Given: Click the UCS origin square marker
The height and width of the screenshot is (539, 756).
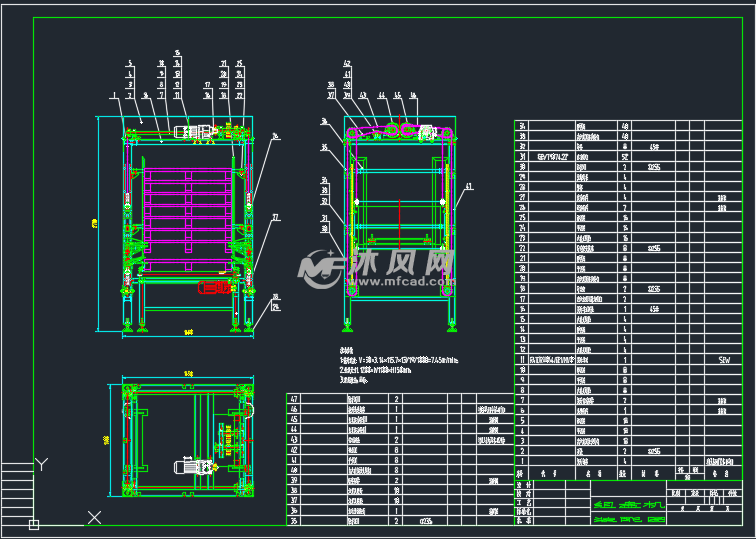Looking at the screenshot, I should 34,523.
